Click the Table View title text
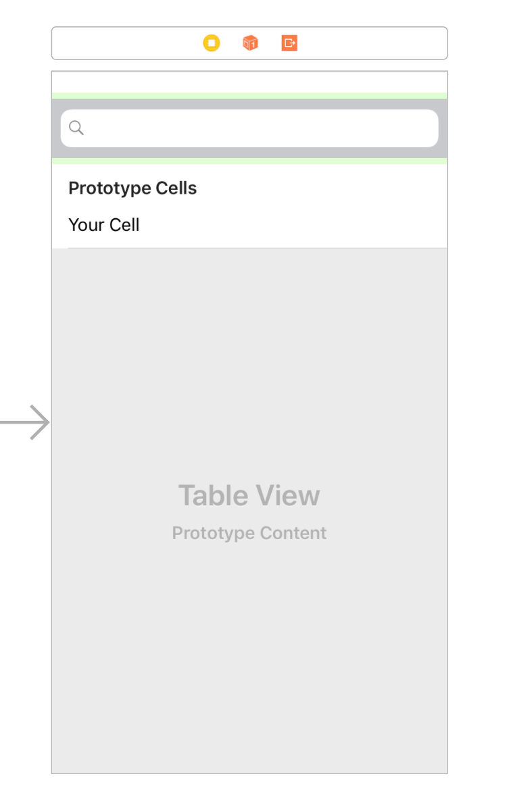Image resolution: width=507 pixels, height=812 pixels. pos(249,495)
